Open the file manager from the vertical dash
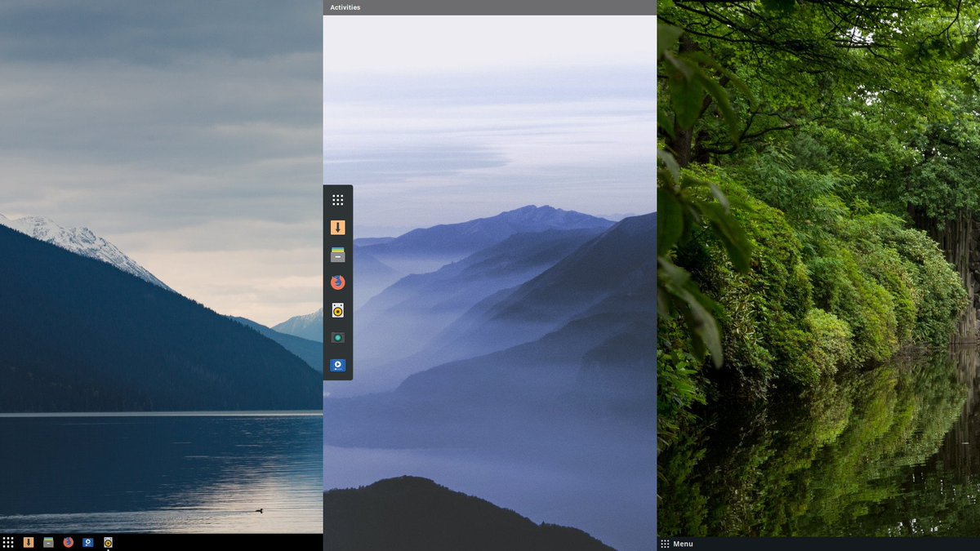The image size is (980, 551). [338, 254]
